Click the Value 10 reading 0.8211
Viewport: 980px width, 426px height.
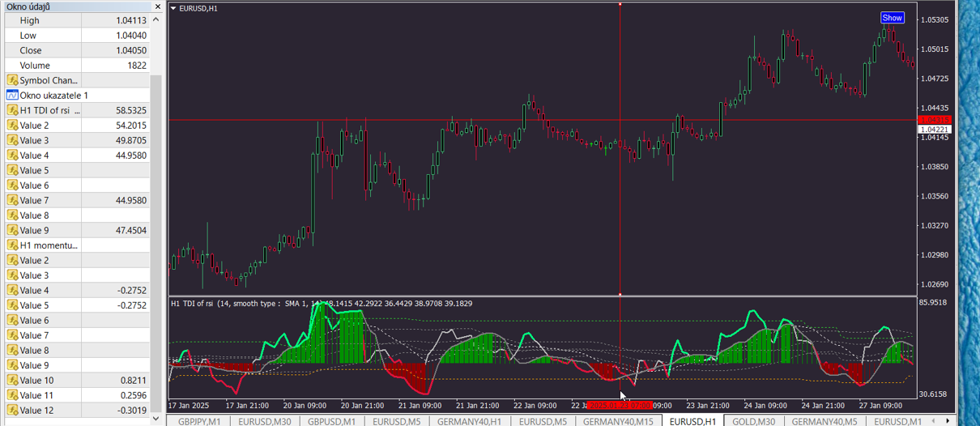[x=134, y=380]
